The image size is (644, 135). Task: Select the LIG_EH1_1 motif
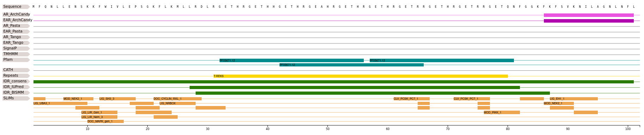574,99
